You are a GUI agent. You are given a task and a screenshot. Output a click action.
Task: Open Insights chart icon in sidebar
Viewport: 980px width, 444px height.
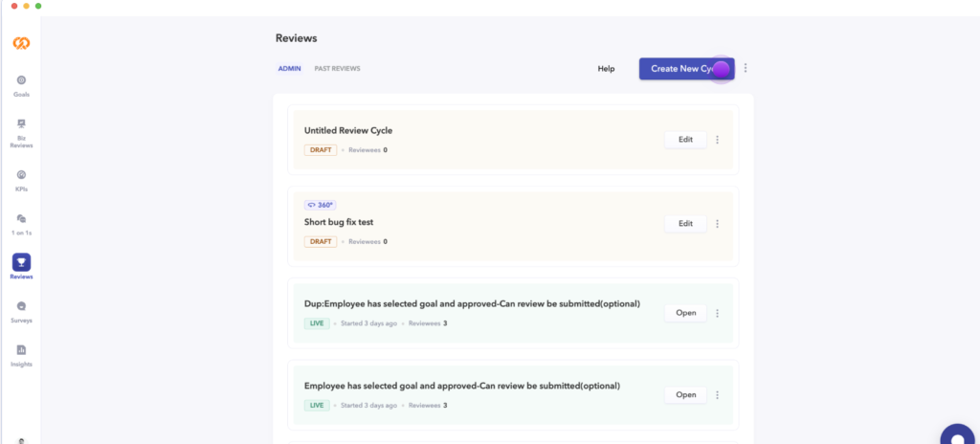[21, 350]
